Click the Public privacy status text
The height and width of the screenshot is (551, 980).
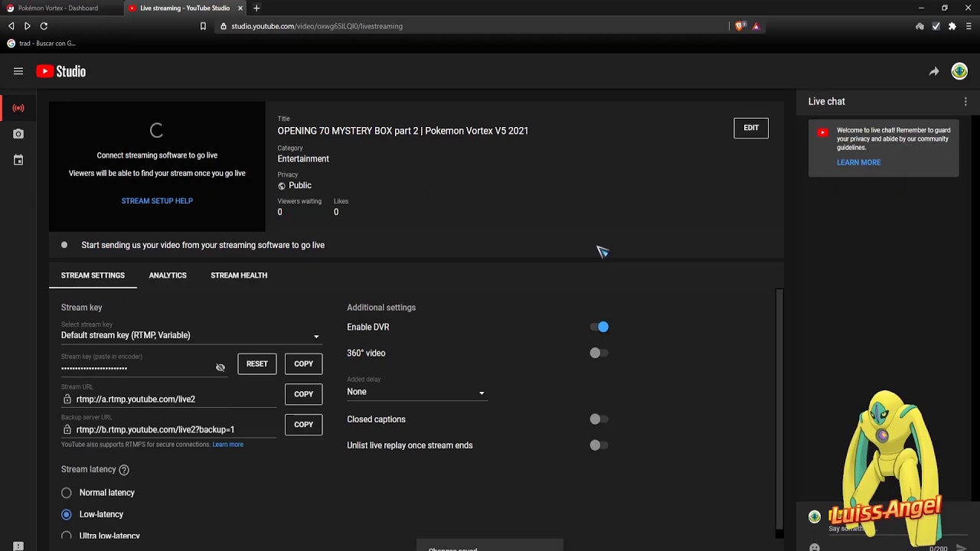(x=300, y=186)
